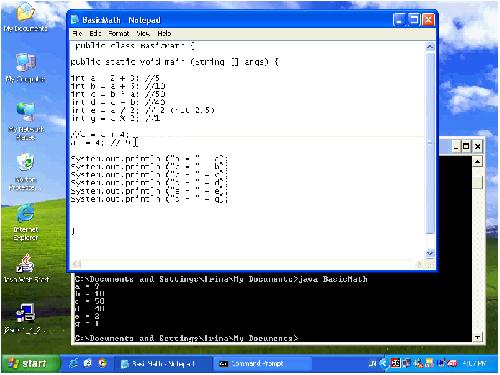Screen dimensions: 500x375
Task: Switch to Command Prompt taskbar button
Action: point(262,363)
